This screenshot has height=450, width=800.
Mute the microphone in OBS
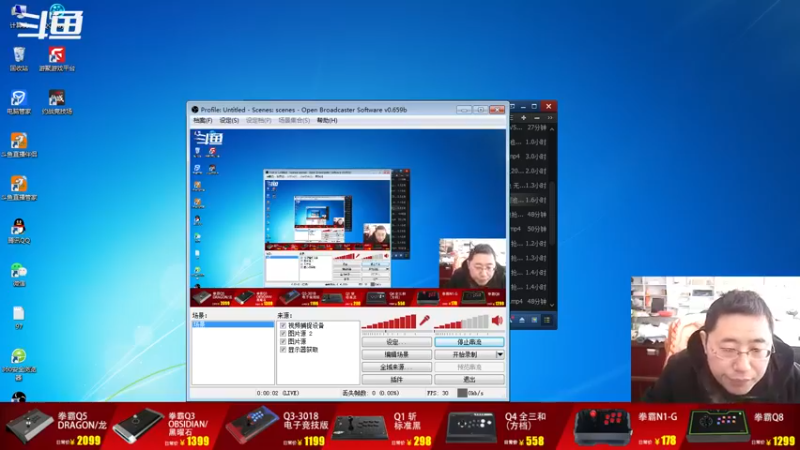(x=424, y=321)
